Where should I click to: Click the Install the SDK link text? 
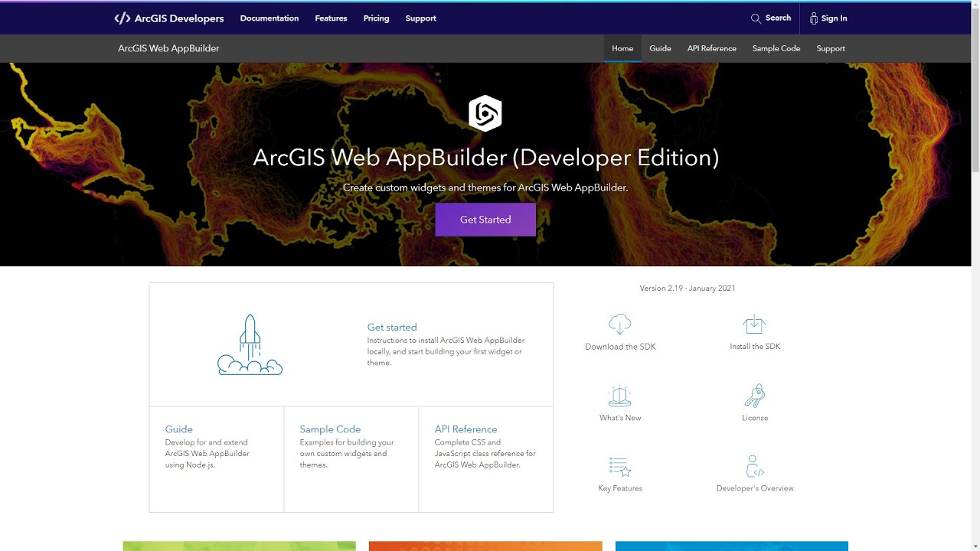pyautogui.click(x=755, y=347)
